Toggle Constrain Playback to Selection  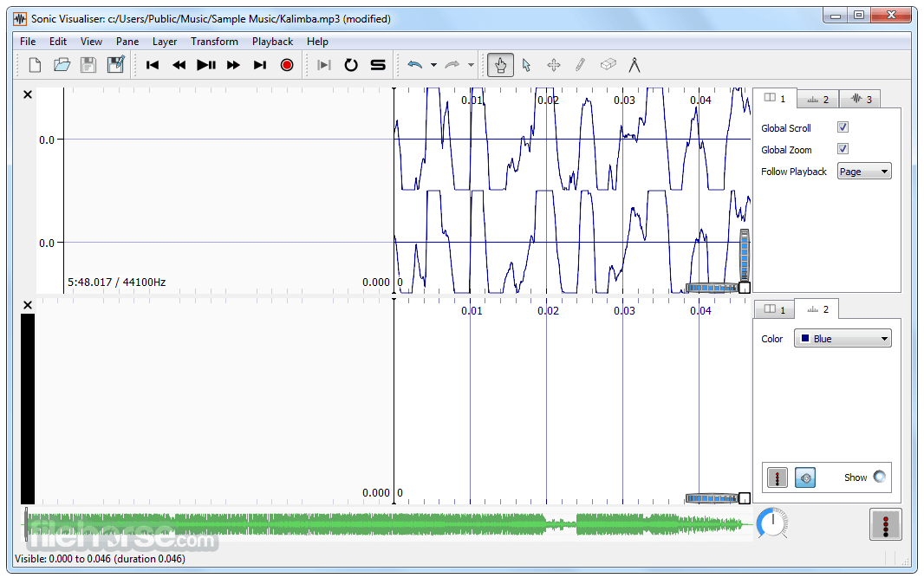coord(324,65)
